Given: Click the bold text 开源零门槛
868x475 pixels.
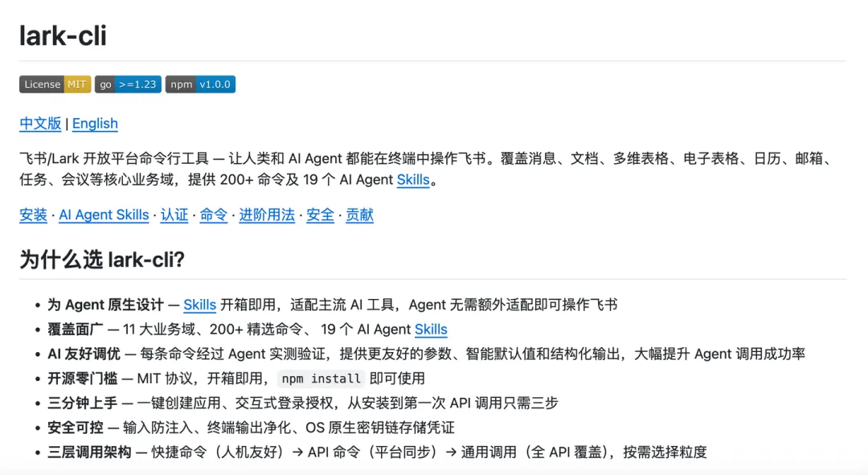Looking at the screenshot, I should 83,379.
